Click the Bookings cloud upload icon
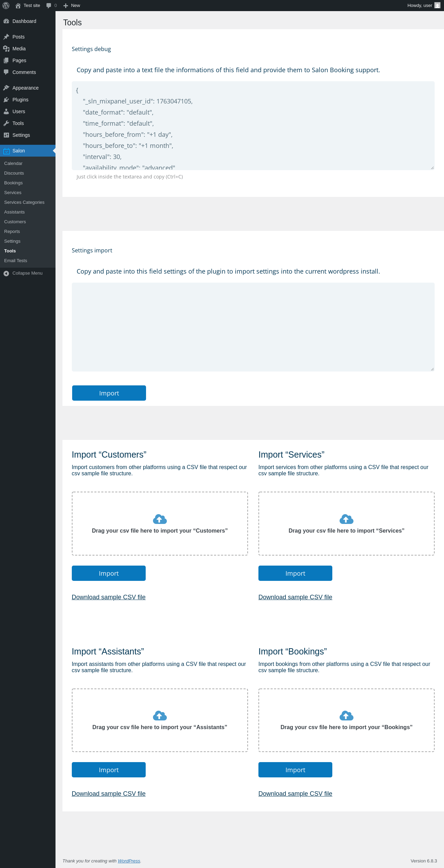Viewport: 444px width, 868px height. [347, 716]
